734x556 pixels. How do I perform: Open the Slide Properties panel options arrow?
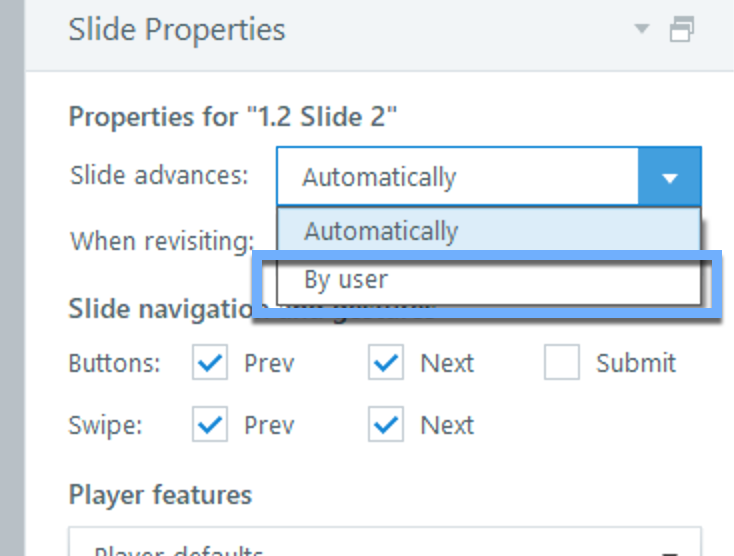click(642, 30)
